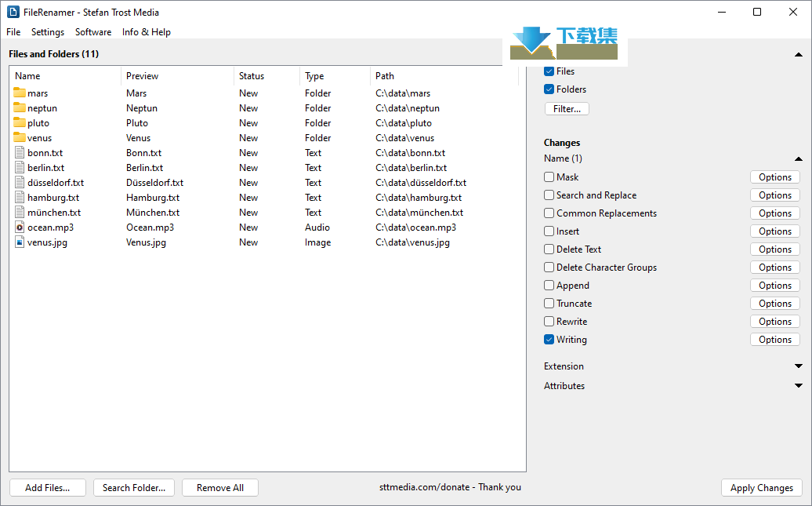The image size is (812, 506).
Task: Click the venus.jpg image file icon
Action: (20, 242)
